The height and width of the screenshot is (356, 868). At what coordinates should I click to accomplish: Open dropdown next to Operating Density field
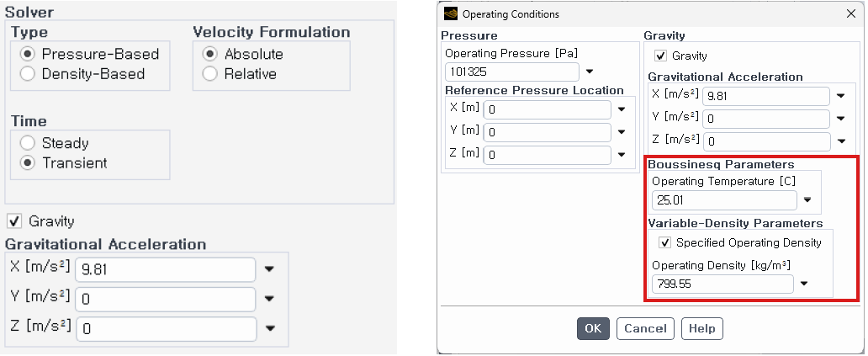[804, 284]
